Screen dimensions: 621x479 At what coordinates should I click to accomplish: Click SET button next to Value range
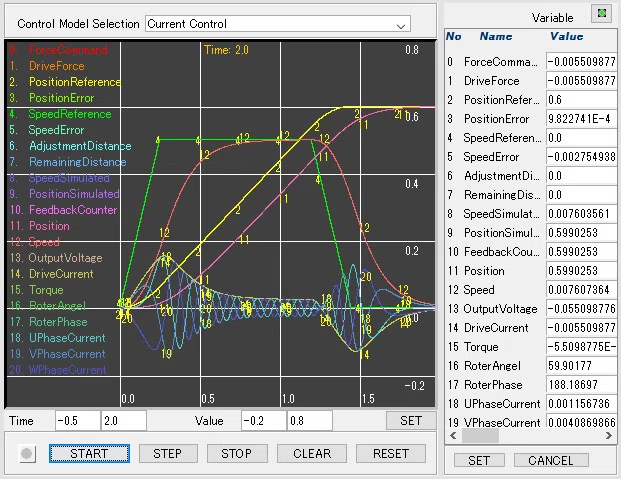click(x=411, y=420)
